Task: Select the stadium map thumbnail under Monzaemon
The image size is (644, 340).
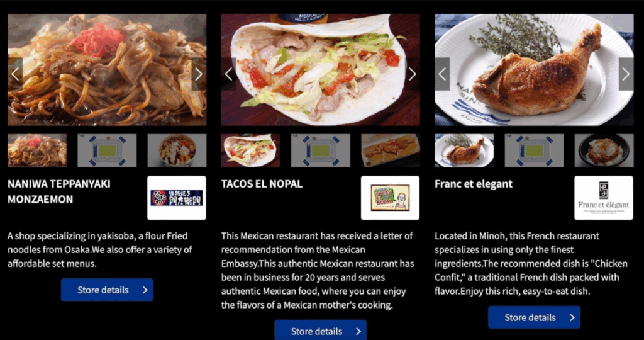Action: [x=107, y=150]
